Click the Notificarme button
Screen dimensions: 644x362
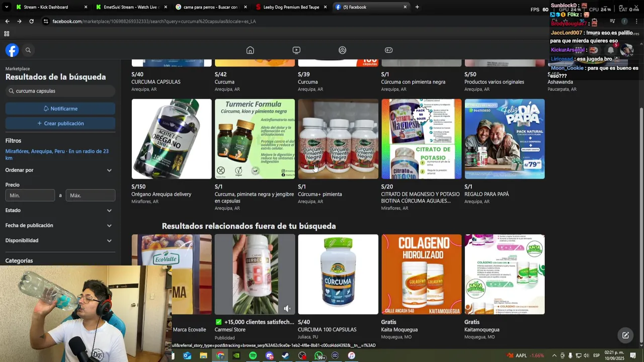click(60, 109)
